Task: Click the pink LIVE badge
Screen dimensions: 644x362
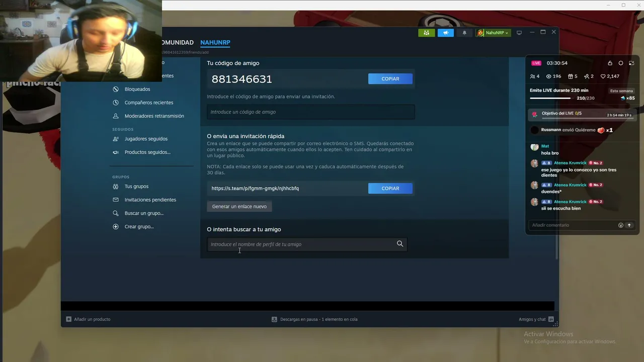Action: [x=536, y=63]
